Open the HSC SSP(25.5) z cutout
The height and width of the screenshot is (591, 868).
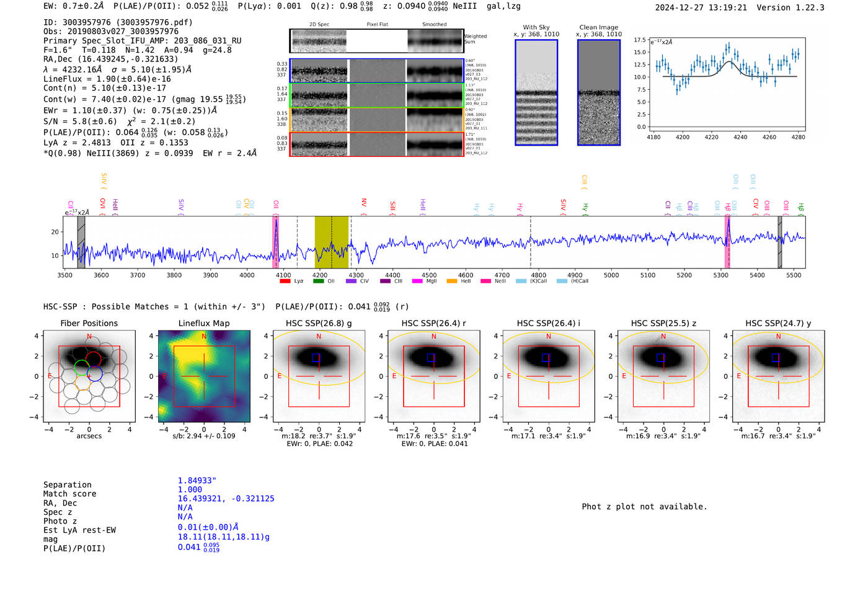[x=663, y=376]
